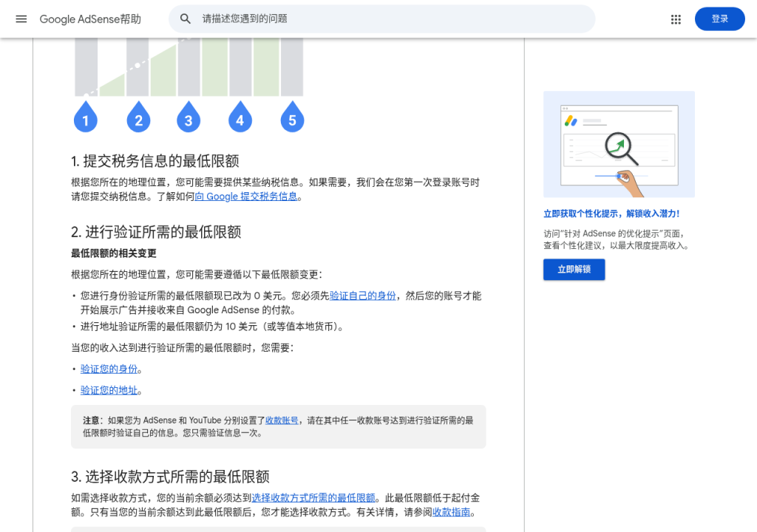Click step marker 3 droplet

189,117
